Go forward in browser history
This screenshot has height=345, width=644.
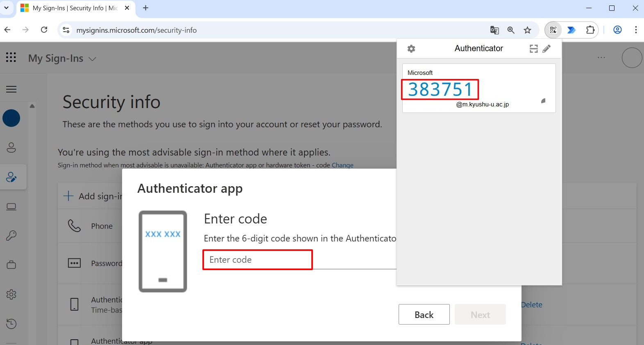[x=25, y=29]
